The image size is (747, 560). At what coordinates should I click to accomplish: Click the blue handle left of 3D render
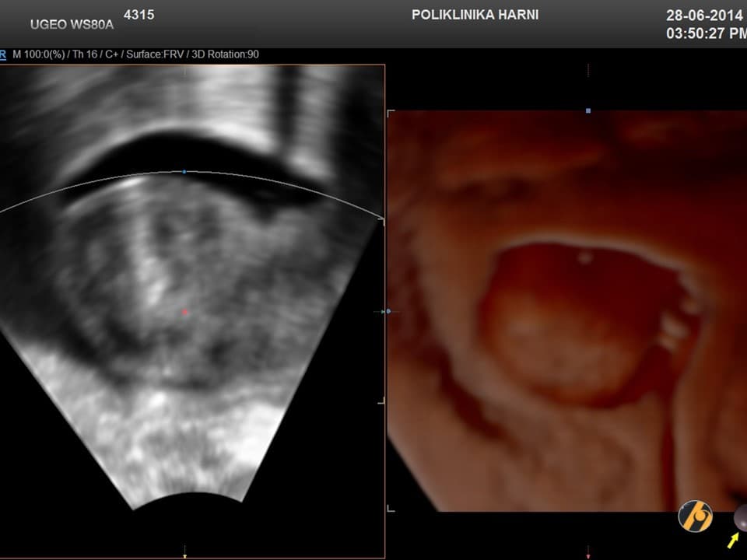(x=388, y=312)
